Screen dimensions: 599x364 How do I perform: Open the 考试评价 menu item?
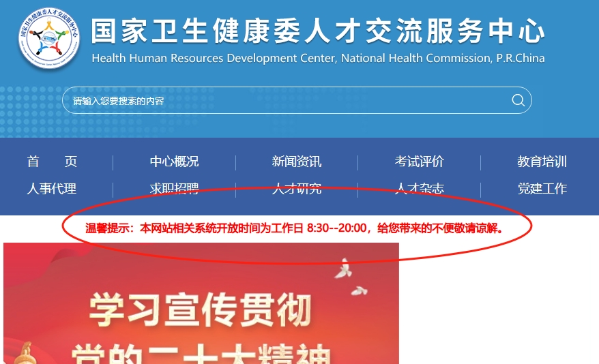419,162
